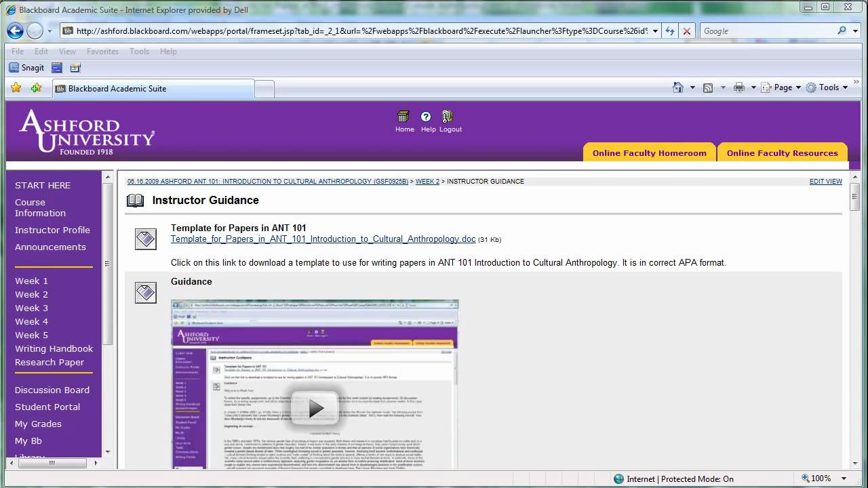The height and width of the screenshot is (488, 868).
Task: Open the View menu
Action: tap(68, 52)
